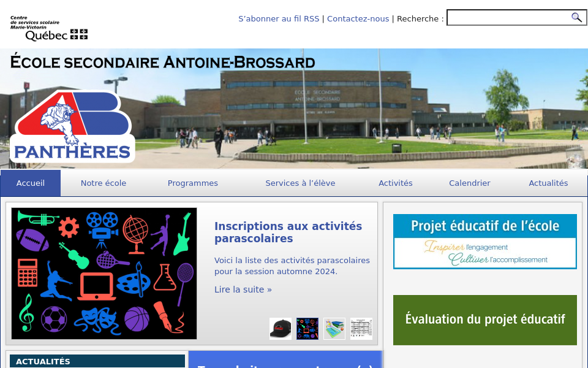588x368 pixels.
Task: Open the Activités menu
Action: (x=395, y=183)
